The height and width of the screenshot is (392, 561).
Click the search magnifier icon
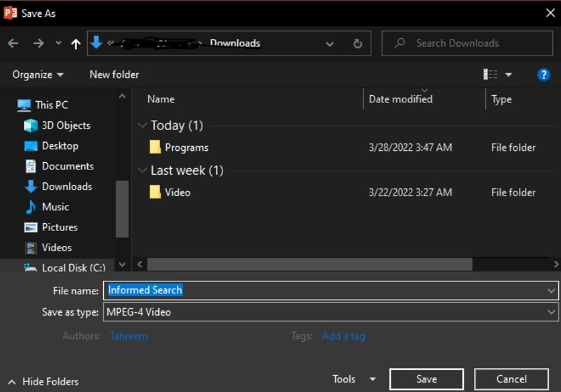point(399,44)
